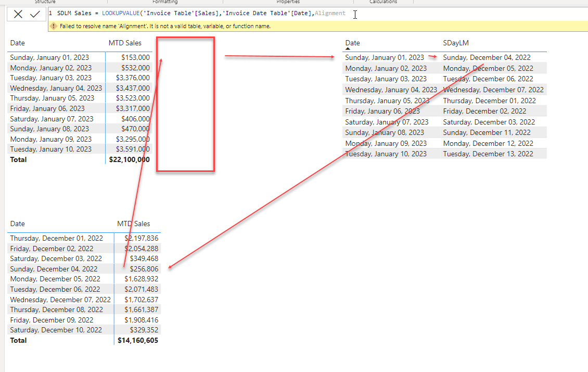Click the Total label in top-left table

[18, 159]
